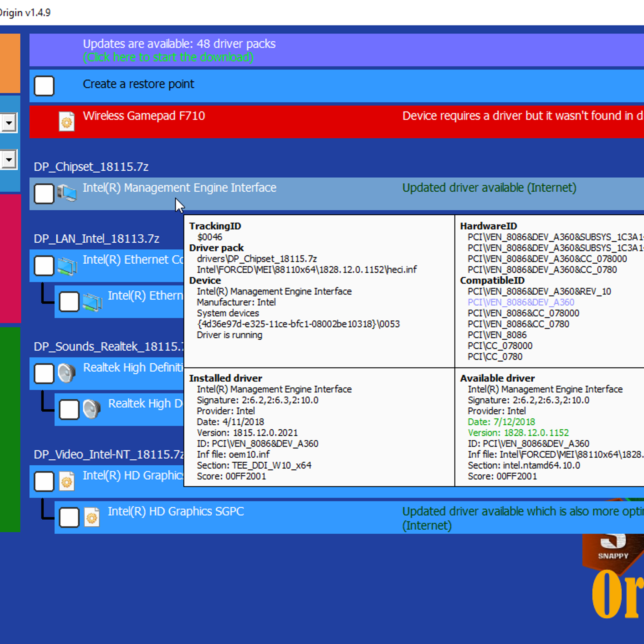The width and height of the screenshot is (644, 644).
Task: Click 'Inf file: oem10.inf' line
Action: [x=233, y=454]
